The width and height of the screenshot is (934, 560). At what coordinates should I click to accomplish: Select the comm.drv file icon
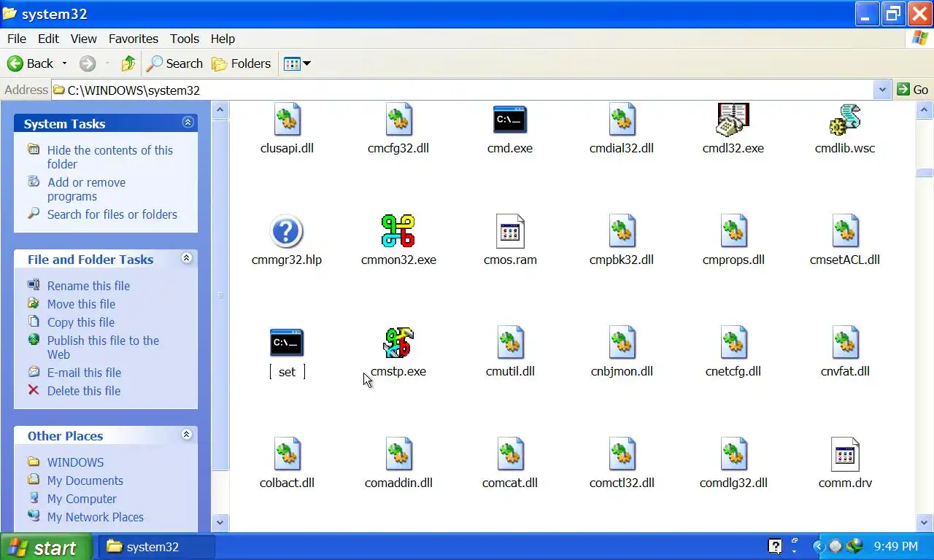pyautogui.click(x=845, y=454)
